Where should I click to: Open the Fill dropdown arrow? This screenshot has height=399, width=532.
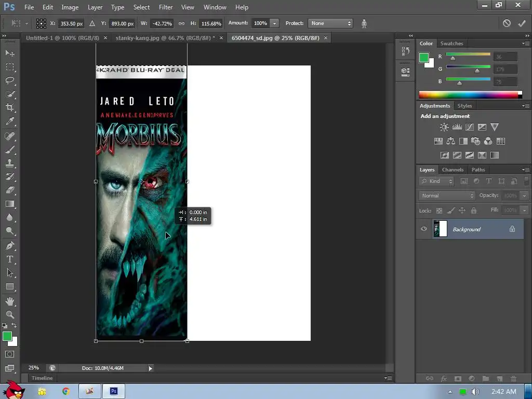click(525, 210)
